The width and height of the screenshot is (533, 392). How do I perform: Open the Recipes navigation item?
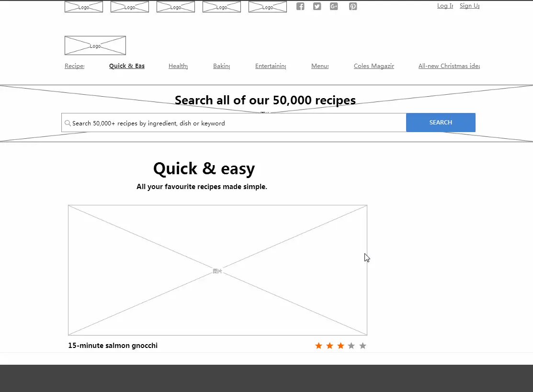74,66
